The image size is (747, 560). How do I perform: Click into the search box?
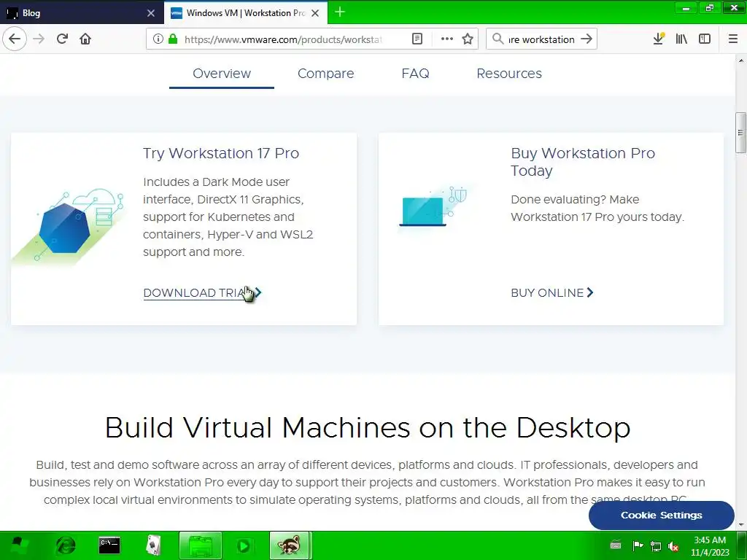541,39
